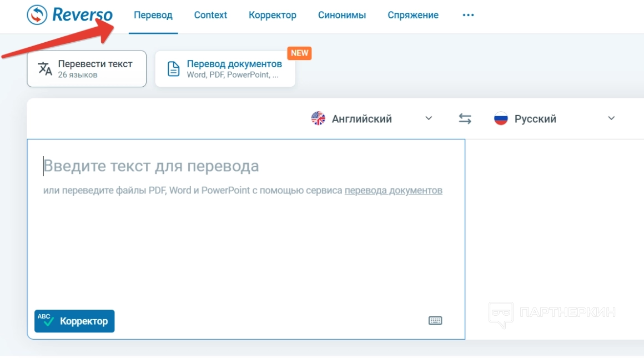Open Перевод документов card

tap(225, 68)
